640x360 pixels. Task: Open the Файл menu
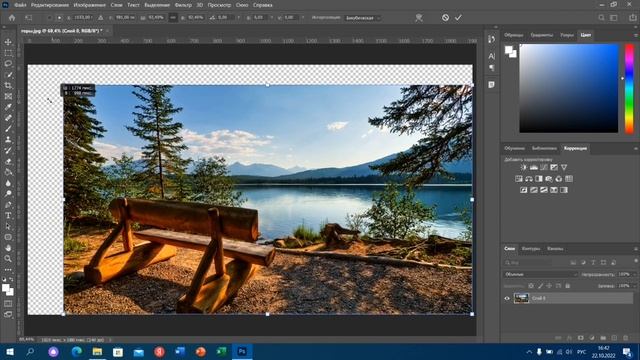(x=20, y=5)
